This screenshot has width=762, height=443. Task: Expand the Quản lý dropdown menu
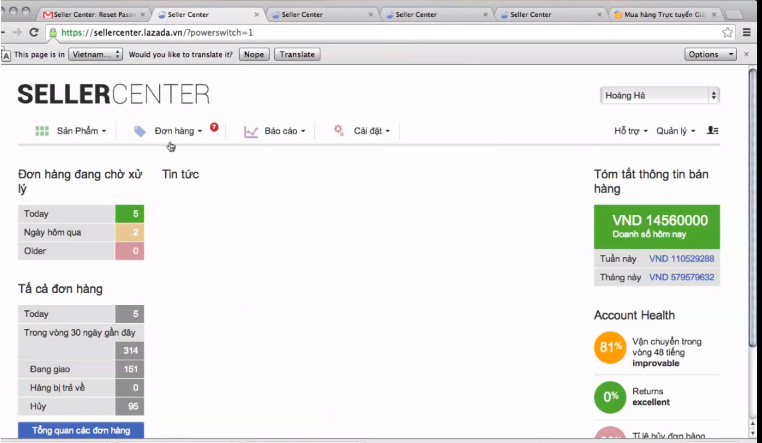pos(674,131)
